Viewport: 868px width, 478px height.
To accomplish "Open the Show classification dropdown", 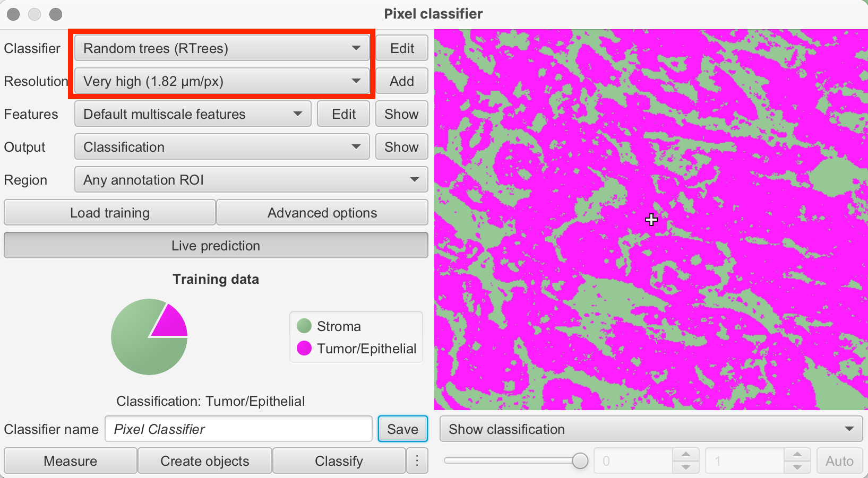I will (x=651, y=429).
